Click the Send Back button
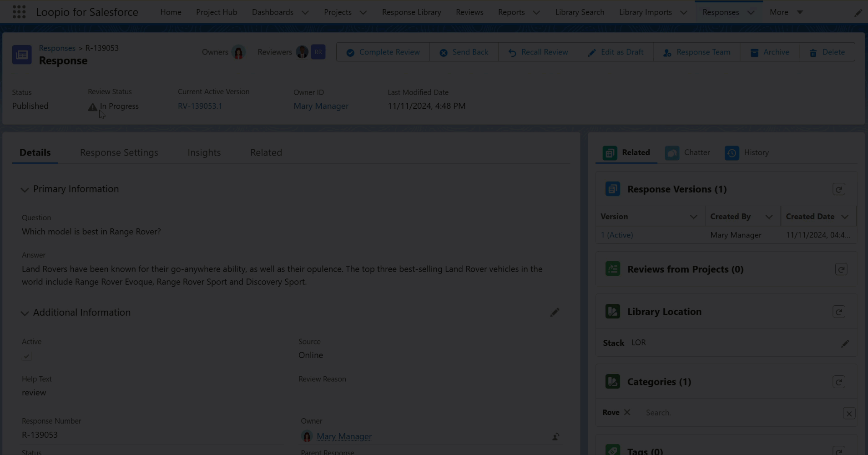The image size is (868, 455). [x=464, y=52]
